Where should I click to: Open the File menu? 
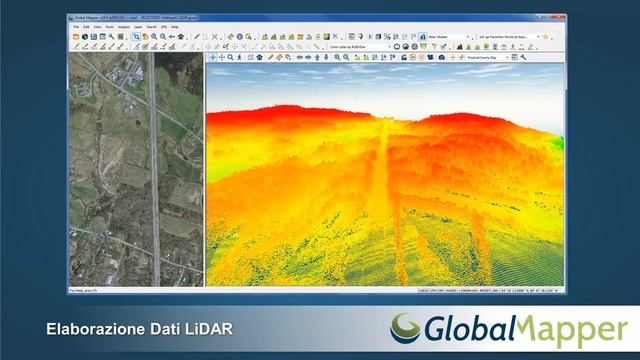[x=76, y=27]
